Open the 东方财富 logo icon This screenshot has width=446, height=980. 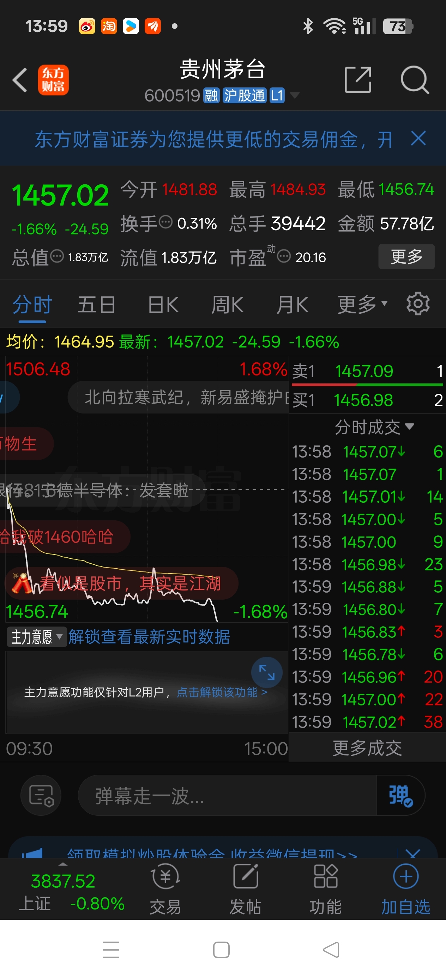pos(53,80)
